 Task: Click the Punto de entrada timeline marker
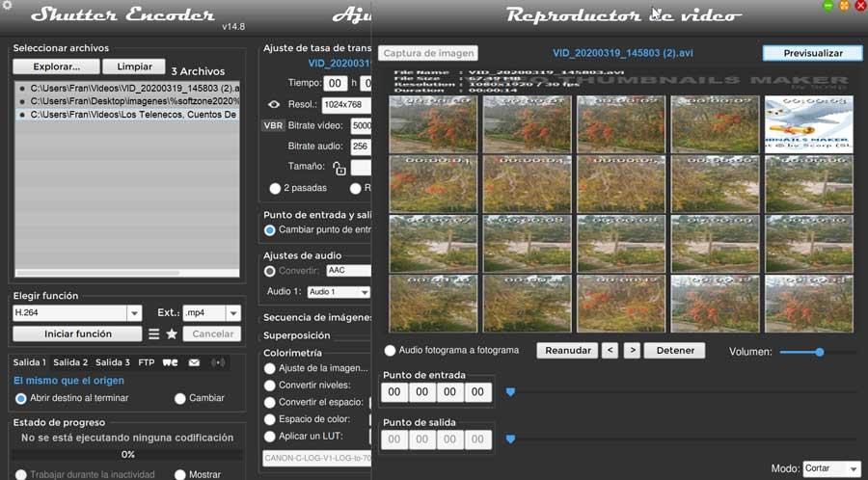pos(510,392)
